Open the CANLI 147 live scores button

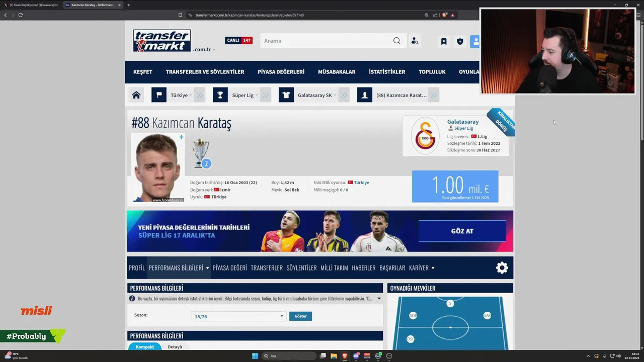coord(238,40)
